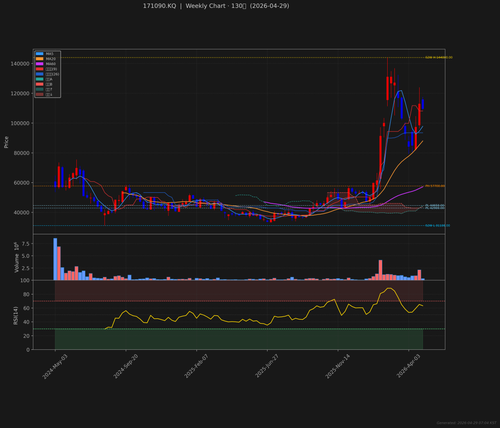The width and height of the screenshot is (500, 428).
Task: Click the orange MA20 legend swatch
Action: (x=40, y=59)
